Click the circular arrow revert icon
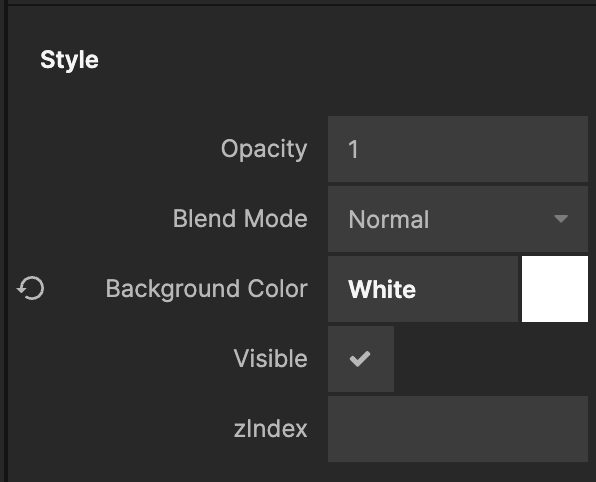The height and width of the screenshot is (482, 596). point(30,288)
